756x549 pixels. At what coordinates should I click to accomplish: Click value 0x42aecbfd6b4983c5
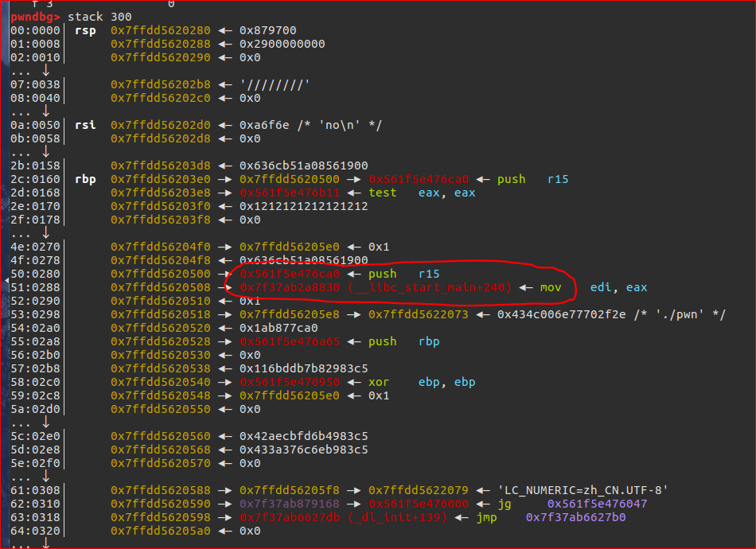click(304, 436)
